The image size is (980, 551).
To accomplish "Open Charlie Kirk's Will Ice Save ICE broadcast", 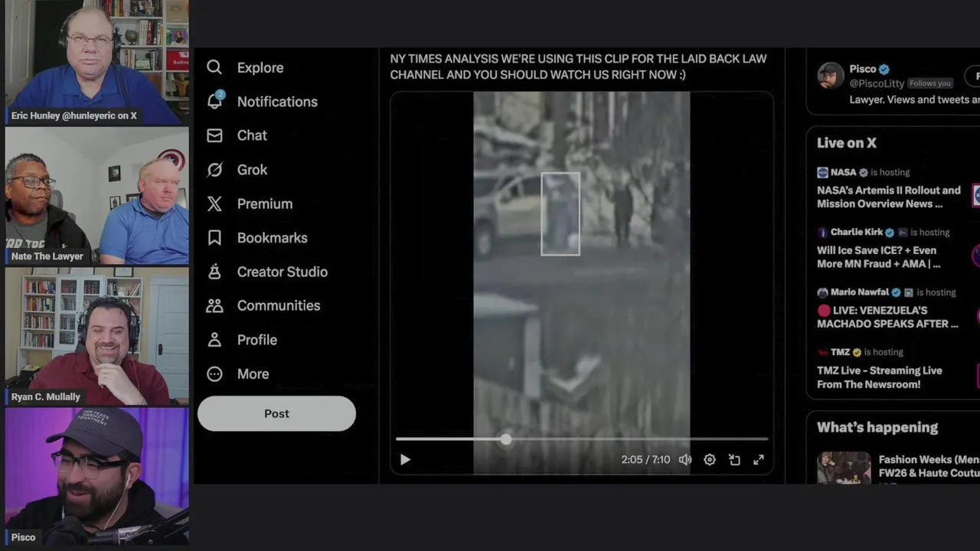I will point(879,257).
